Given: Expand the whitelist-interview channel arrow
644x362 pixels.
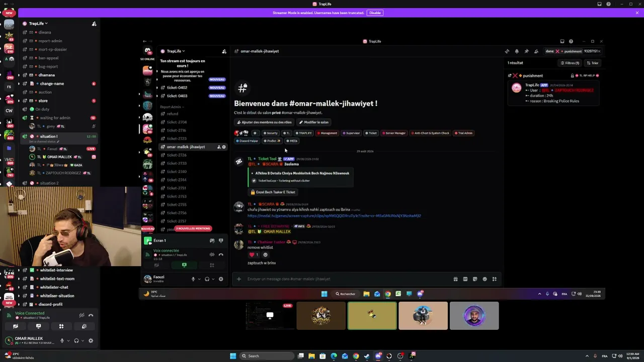Looking at the screenshot, I should pos(19,270).
